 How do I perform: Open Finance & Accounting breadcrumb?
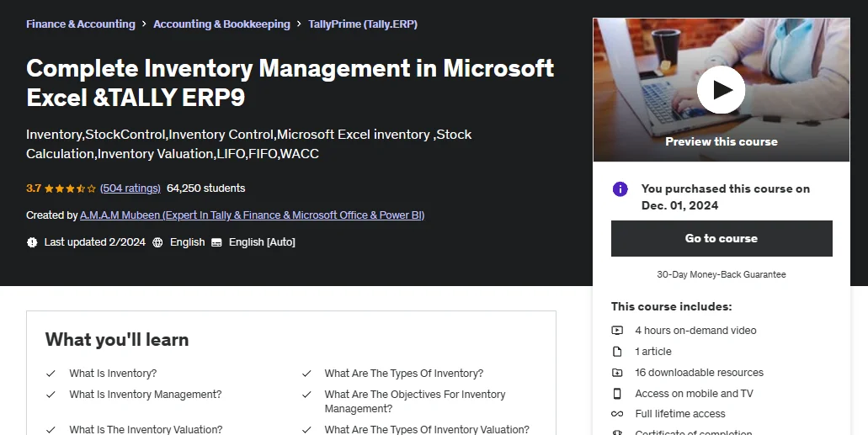pyautogui.click(x=80, y=24)
